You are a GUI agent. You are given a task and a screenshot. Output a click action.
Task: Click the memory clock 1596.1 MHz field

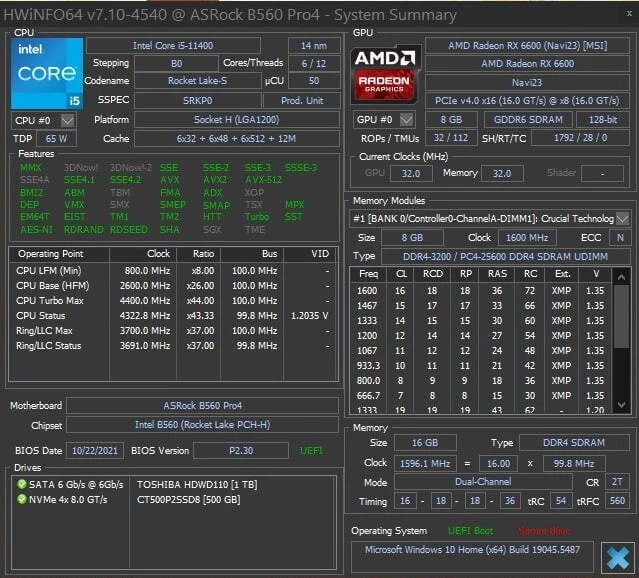(425, 463)
